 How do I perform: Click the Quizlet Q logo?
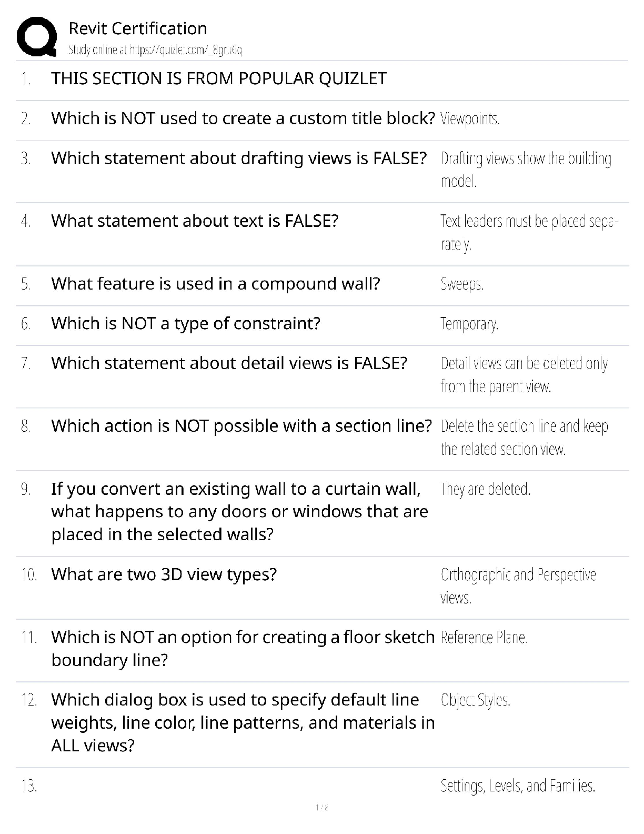click(37, 37)
